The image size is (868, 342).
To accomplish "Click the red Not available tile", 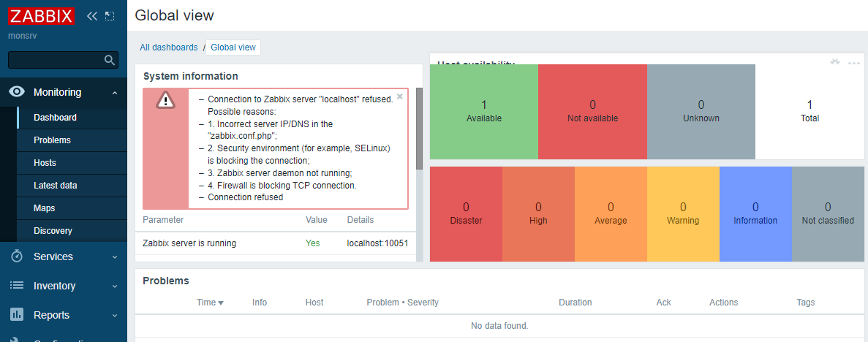I will [592, 111].
